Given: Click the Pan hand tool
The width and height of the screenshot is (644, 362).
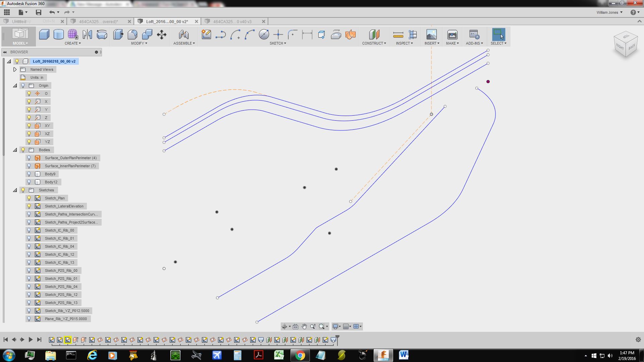Looking at the screenshot, I should 304,326.
